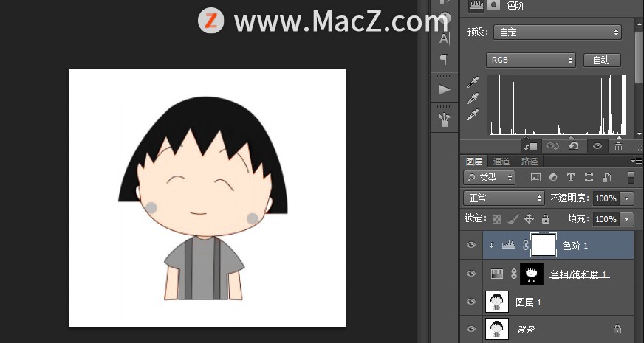Screen dimensions: 644x343
Task: Hide the 图层 1 layer
Action: pos(471,302)
